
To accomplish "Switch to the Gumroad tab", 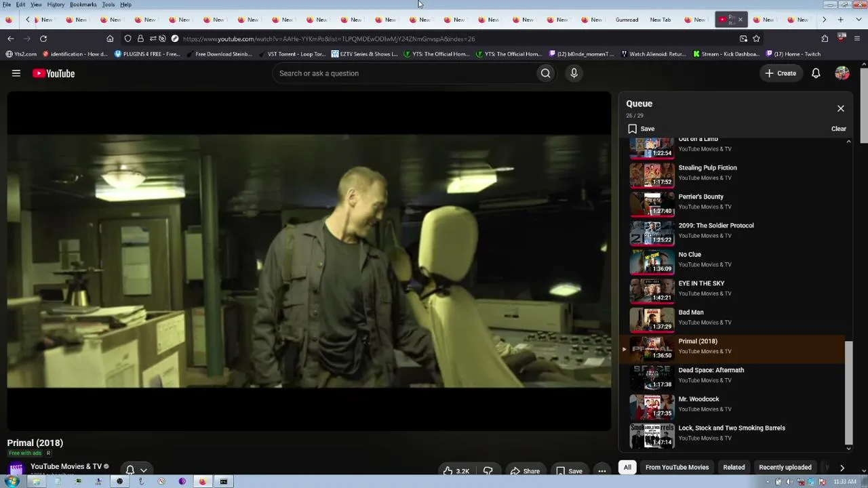I will tap(627, 20).
